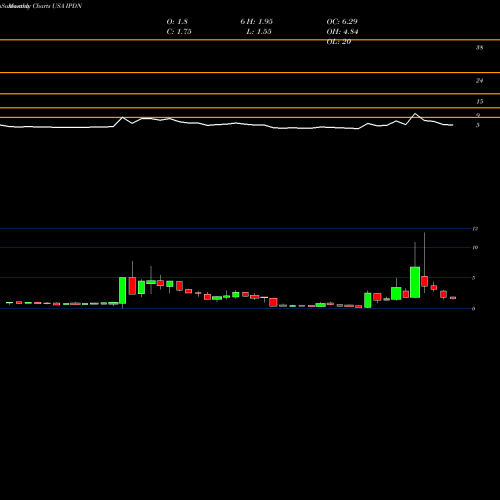
Task: Click the "L: 1.55" low value
Action: tap(259, 31)
